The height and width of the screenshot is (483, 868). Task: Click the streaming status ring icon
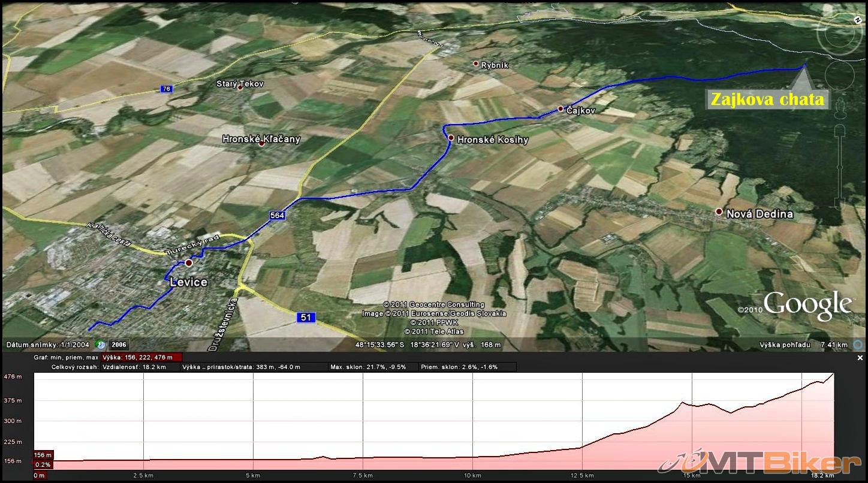click(858, 345)
